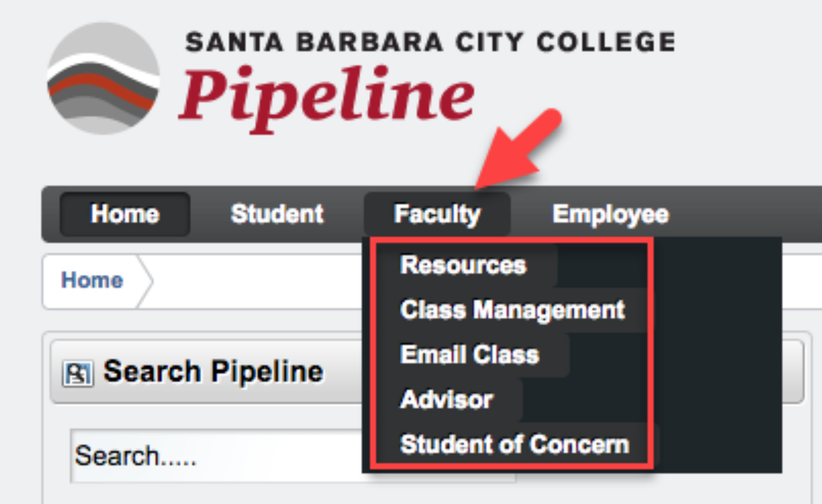The width and height of the screenshot is (822, 504).
Task: Follow the Home breadcrumb link
Action: coord(92,280)
